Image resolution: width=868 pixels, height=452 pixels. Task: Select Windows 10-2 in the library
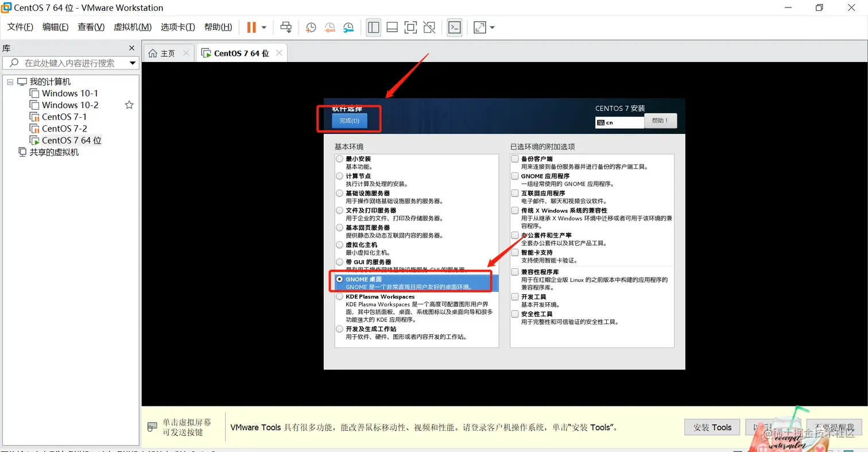point(64,105)
